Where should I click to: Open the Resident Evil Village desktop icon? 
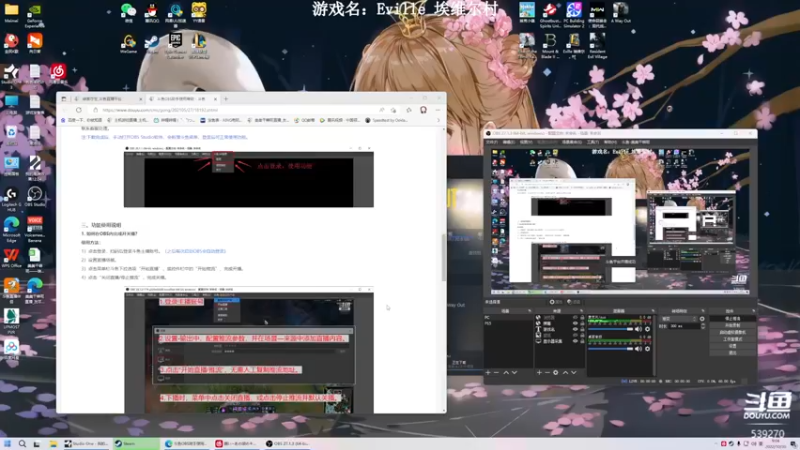point(597,46)
